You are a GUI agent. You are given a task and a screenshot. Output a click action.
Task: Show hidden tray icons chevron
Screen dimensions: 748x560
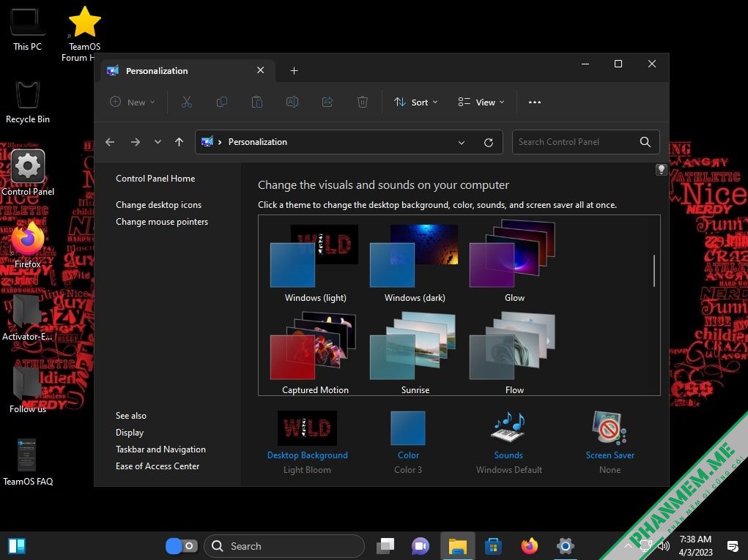click(629, 545)
